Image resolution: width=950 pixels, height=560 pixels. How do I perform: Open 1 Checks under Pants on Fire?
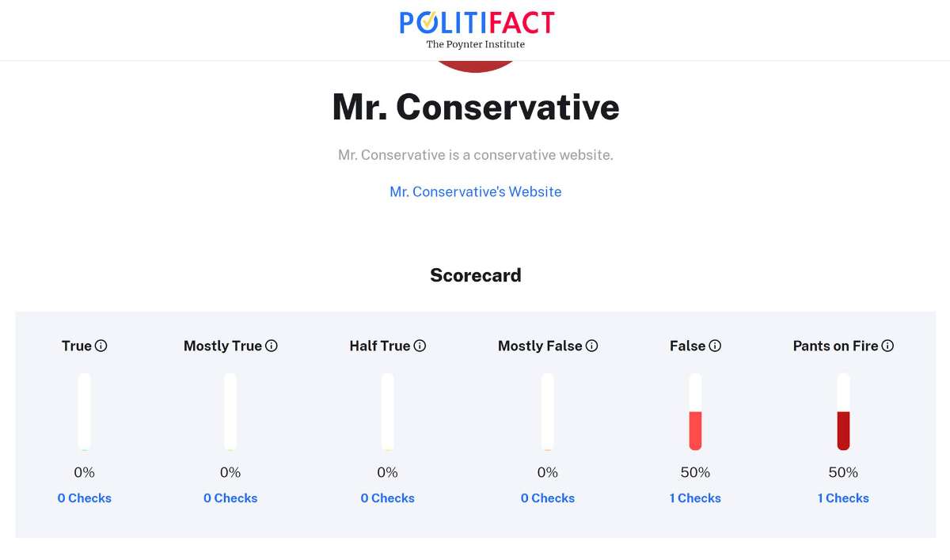[x=843, y=498]
